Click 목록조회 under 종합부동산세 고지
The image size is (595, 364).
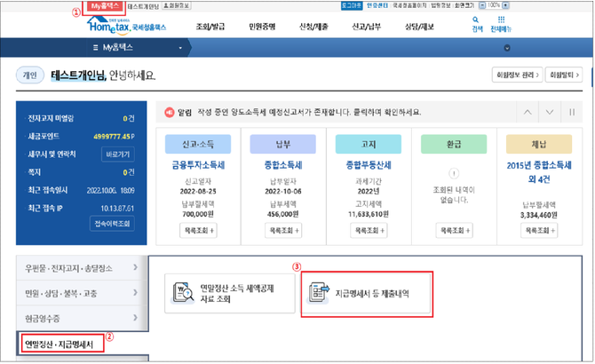[363, 229]
